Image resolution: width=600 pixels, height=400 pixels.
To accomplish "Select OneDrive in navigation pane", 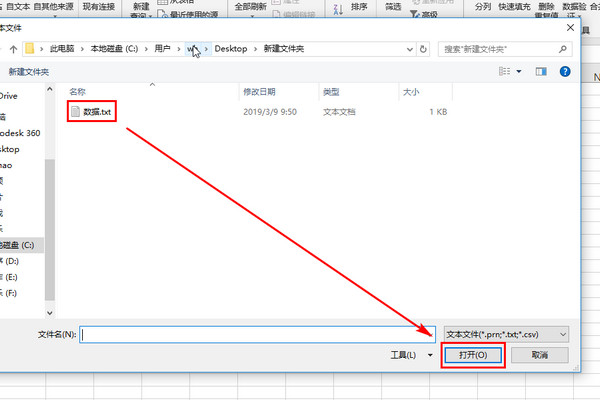I will [x=9, y=96].
